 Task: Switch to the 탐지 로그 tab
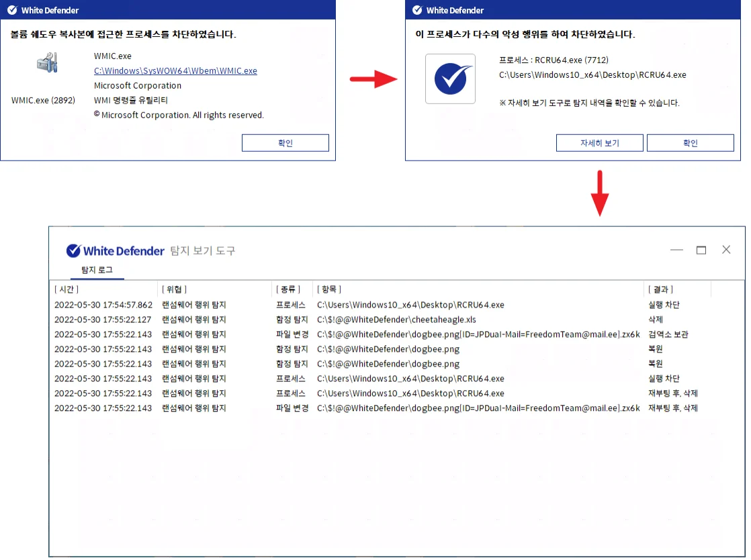97,270
